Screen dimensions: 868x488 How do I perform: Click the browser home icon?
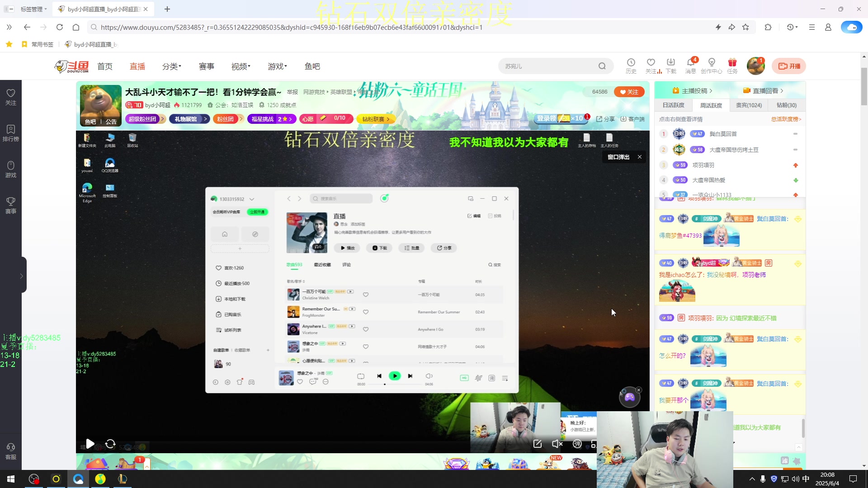point(76,27)
